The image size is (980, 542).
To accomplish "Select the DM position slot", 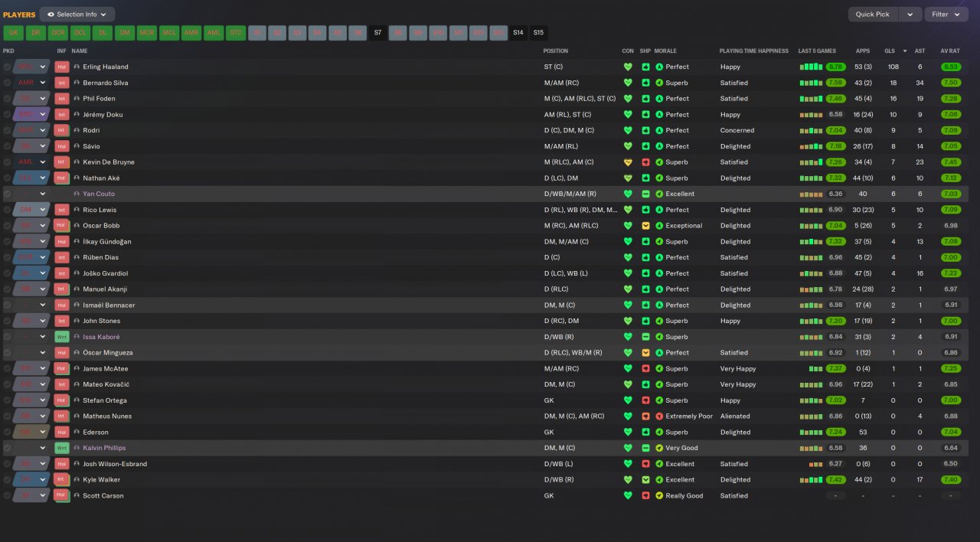I will pos(124,33).
